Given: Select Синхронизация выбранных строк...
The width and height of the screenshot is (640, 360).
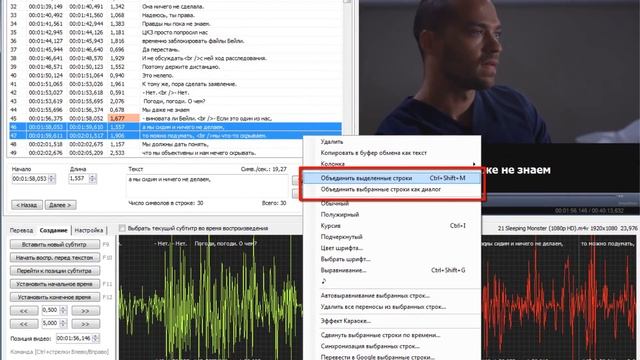Looking at the screenshot, I should [370, 347].
